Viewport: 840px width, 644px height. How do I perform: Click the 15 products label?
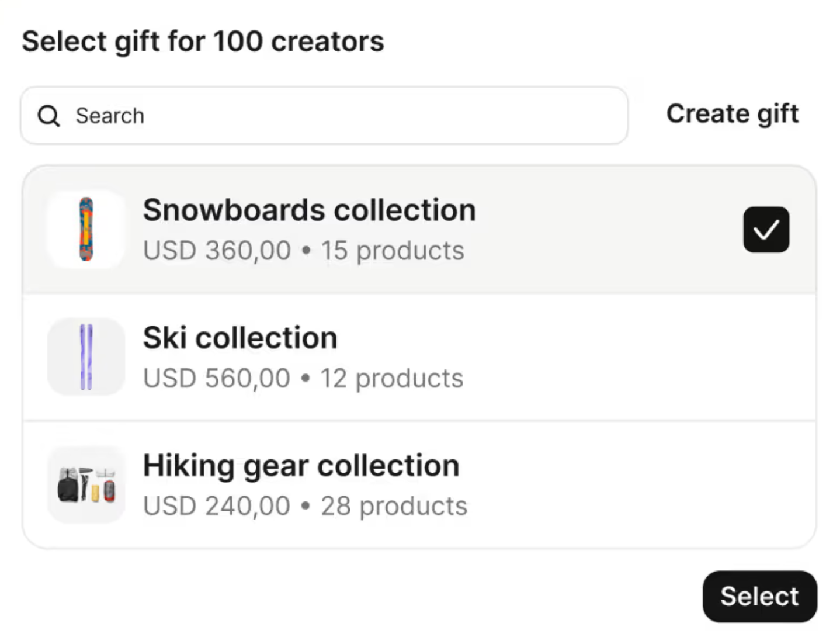[x=393, y=251]
